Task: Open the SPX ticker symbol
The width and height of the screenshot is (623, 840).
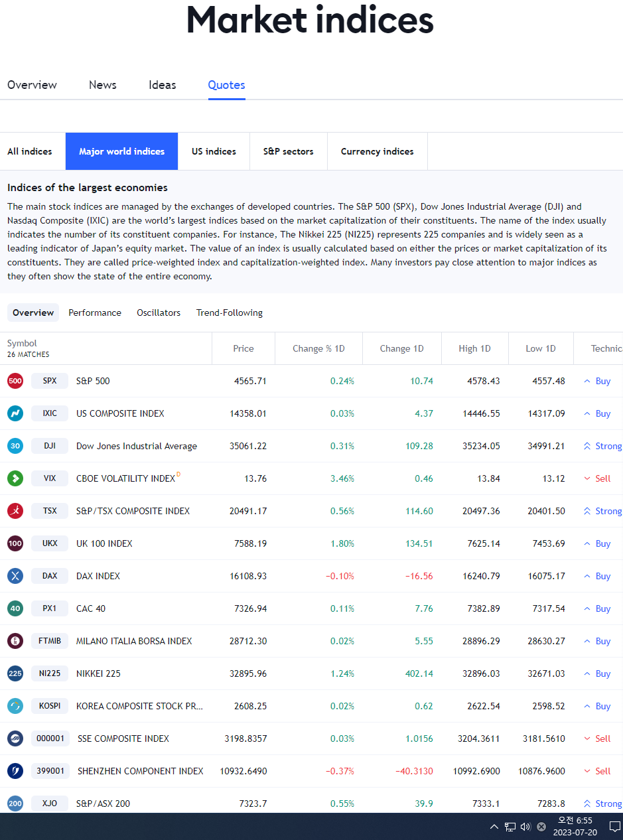Action: click(x=50, y=381)
